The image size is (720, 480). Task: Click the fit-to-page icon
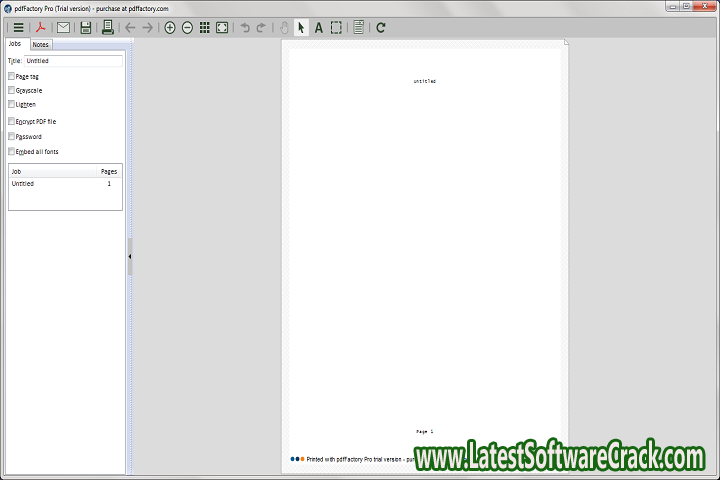[x=222, y=27]
